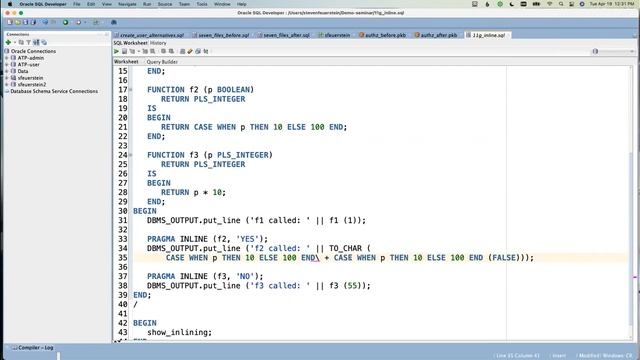Image resolution: width=640 pixels, height=360 pixels.
Task: Switch to seven_files_before.sql tab
Action: pyautogui.click(x=223, y=35)
